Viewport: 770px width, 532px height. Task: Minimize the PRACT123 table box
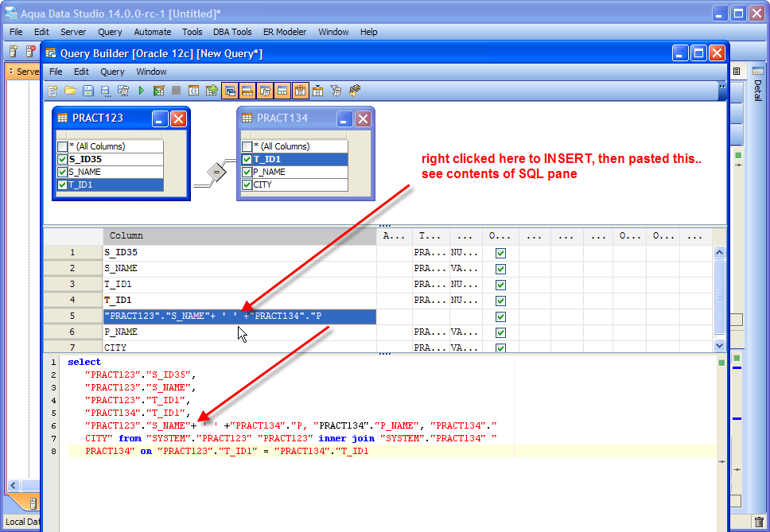coord(160,118)
